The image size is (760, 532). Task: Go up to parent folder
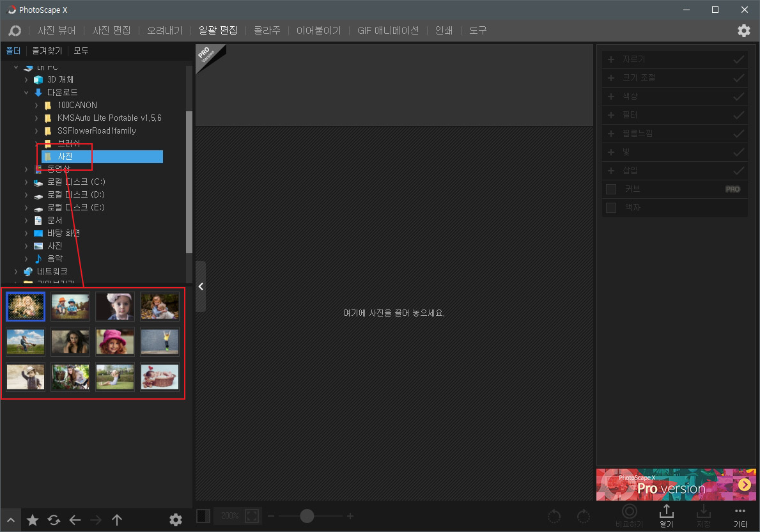click(x=117, y=520)
